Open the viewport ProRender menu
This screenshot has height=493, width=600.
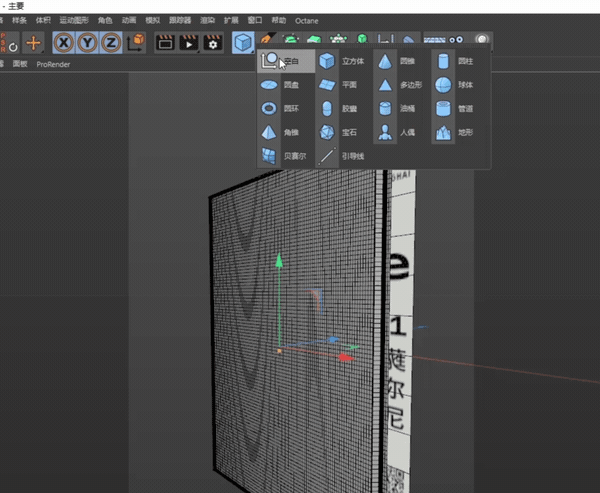[x=53, y=64]
